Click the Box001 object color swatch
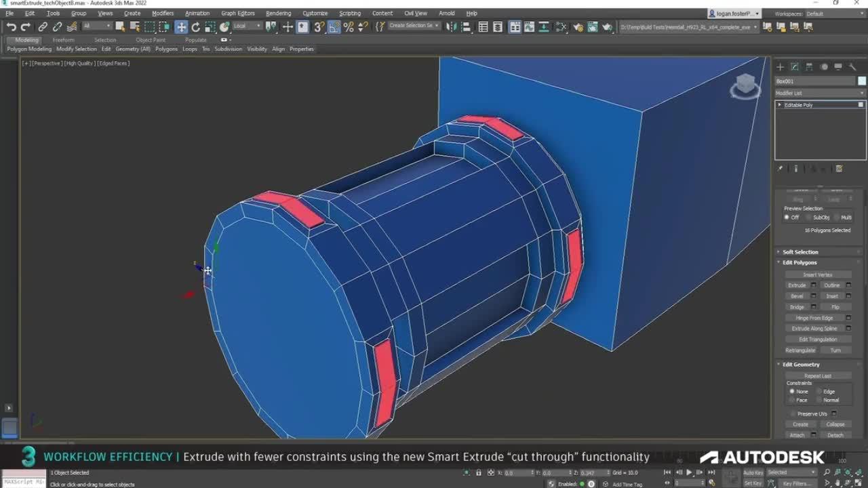 (862, 81)
